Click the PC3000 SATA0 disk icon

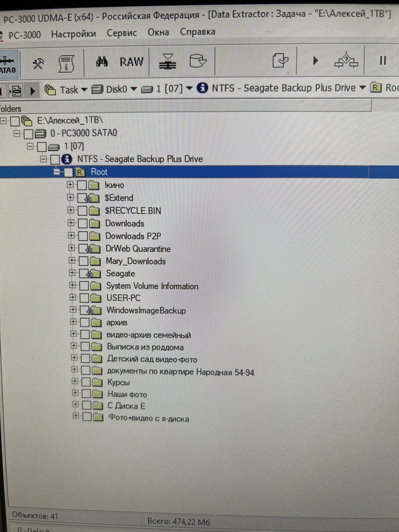[x=40, y=133]
